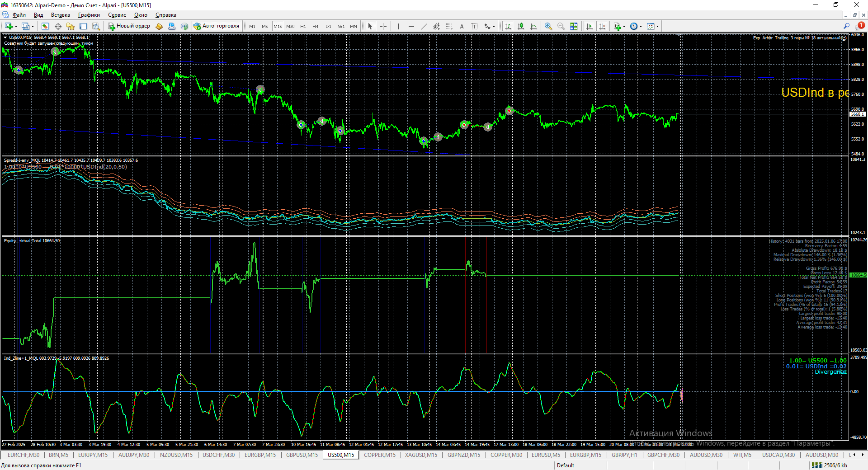Toggle Авто-торговля auto-trading
The height and width of the screenshot is (470, 868).
[217, 26]
